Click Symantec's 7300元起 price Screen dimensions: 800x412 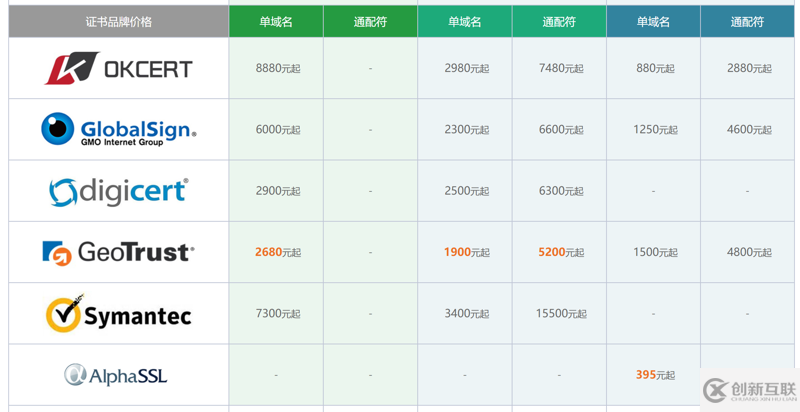(278, 314)
